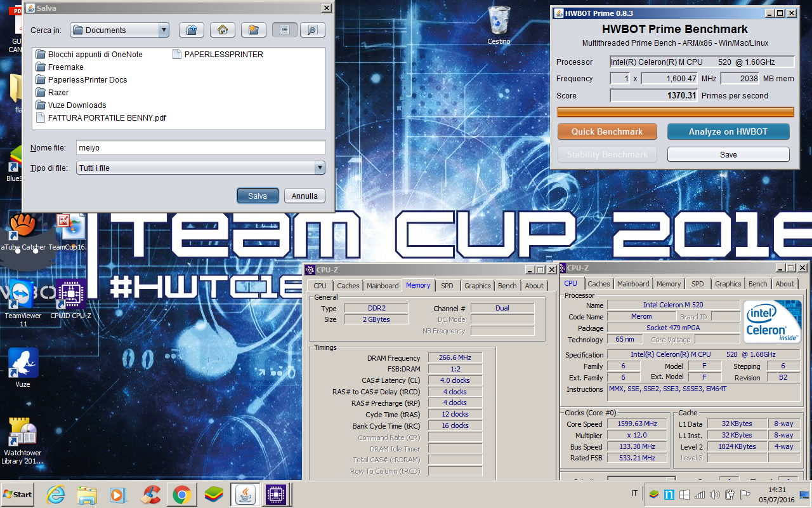Switch to About tab in left CPU-Z window

point(534,286)
